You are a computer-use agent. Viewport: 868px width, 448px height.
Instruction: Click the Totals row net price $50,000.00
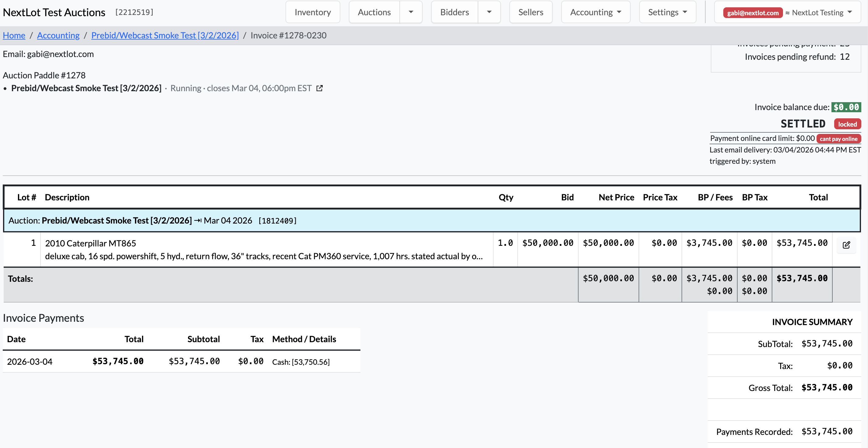(x=608, y=278)
